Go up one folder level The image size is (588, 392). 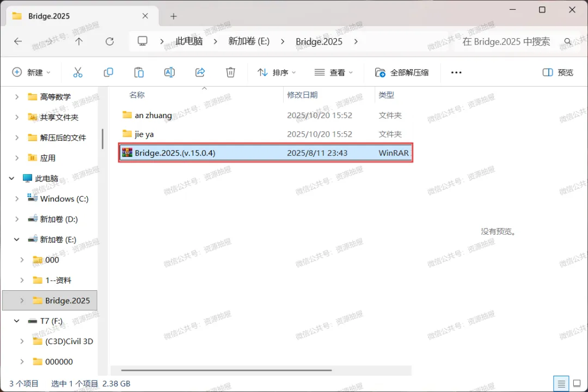[x=79, y=41]
